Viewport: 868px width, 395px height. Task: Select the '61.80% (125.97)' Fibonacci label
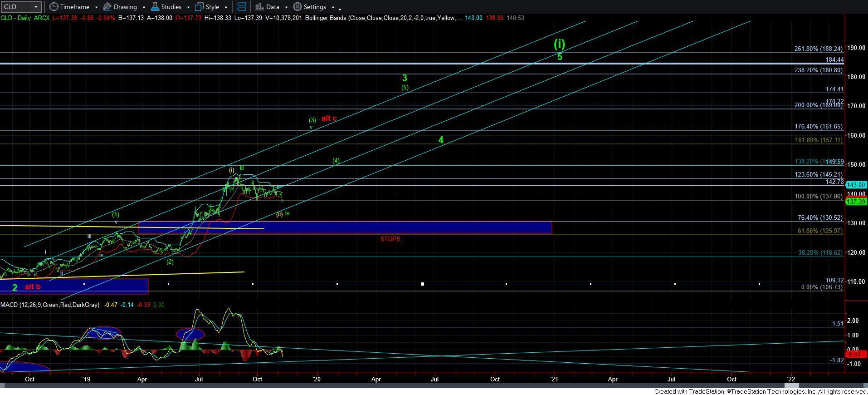pyautogui.click(x=820, y=231)
